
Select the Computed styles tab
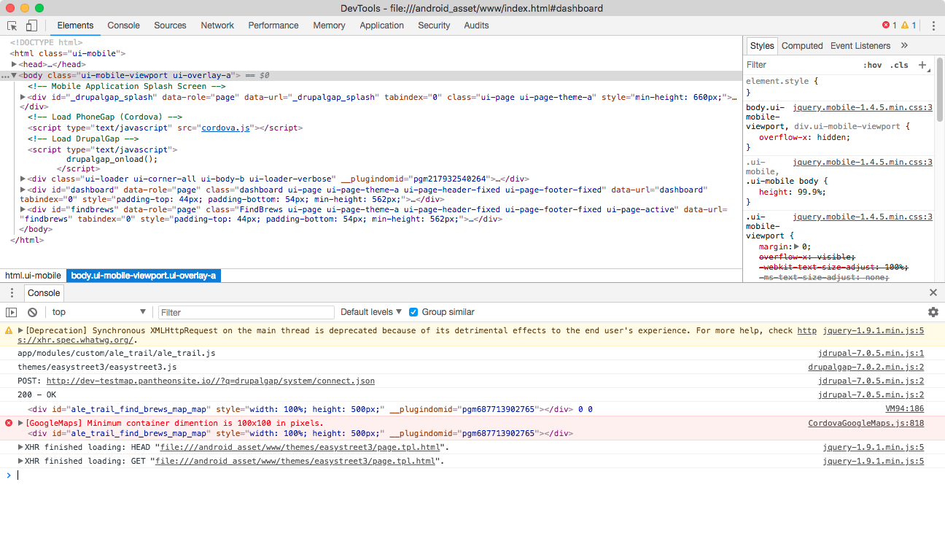[802, 45]
